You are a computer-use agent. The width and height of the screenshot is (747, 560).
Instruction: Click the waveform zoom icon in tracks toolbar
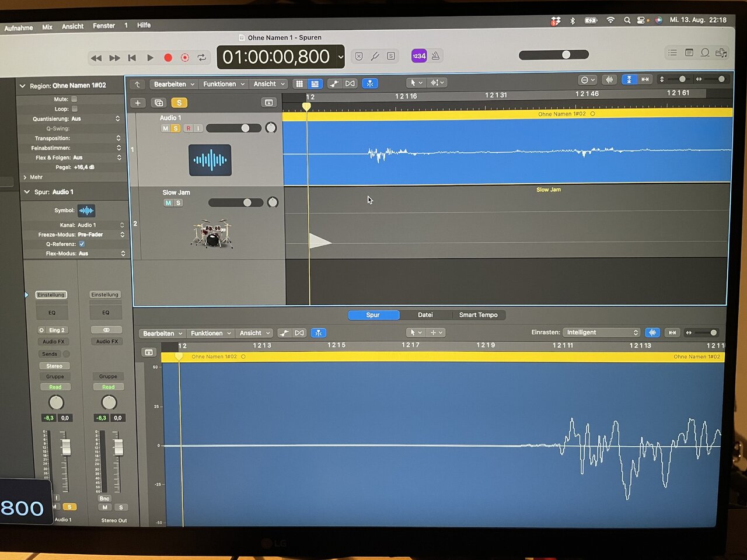[x=609, y=79]
